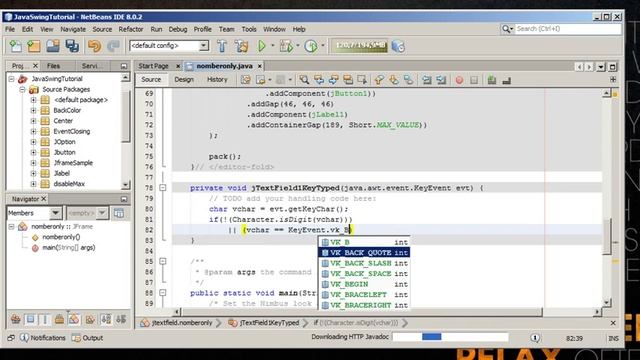
Task: Click the Debug Project toolbar icon
Action: pos(286,46)
